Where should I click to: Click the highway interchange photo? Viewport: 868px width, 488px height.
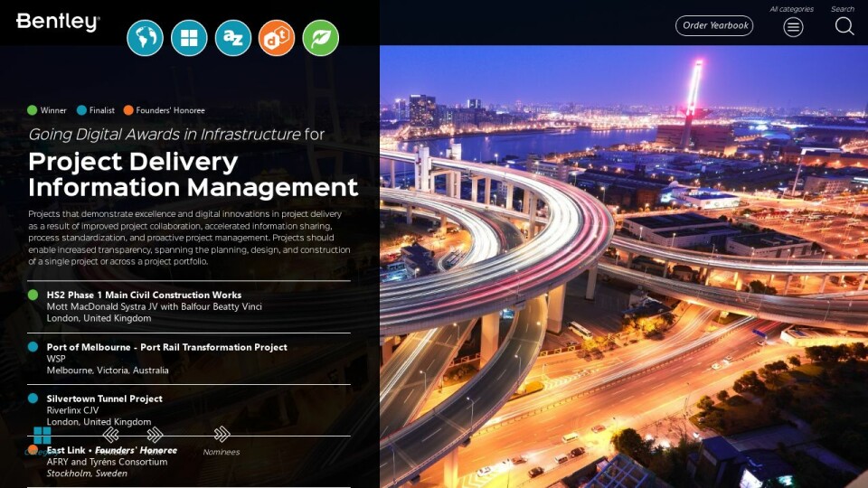coord(624,267)
